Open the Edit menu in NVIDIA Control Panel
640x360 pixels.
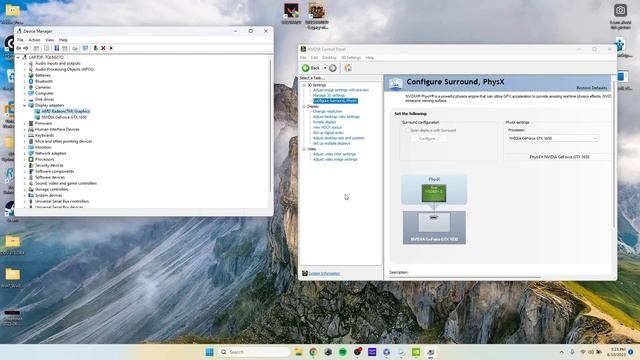tap(314, 58)
